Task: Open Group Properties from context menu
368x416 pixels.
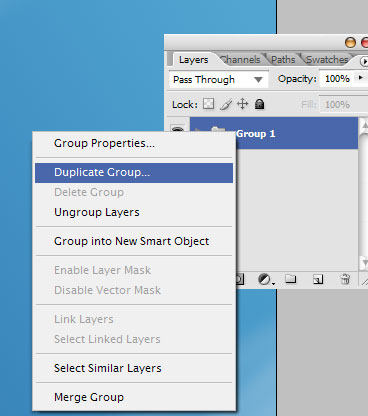Action: click(x=134, y=143)
